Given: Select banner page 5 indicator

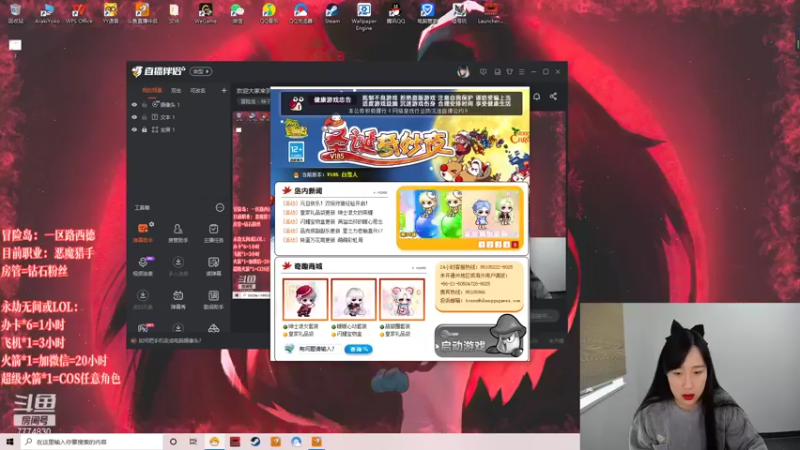Looking at the screenshot, I should pyautogui.click(x=515, y=245).
